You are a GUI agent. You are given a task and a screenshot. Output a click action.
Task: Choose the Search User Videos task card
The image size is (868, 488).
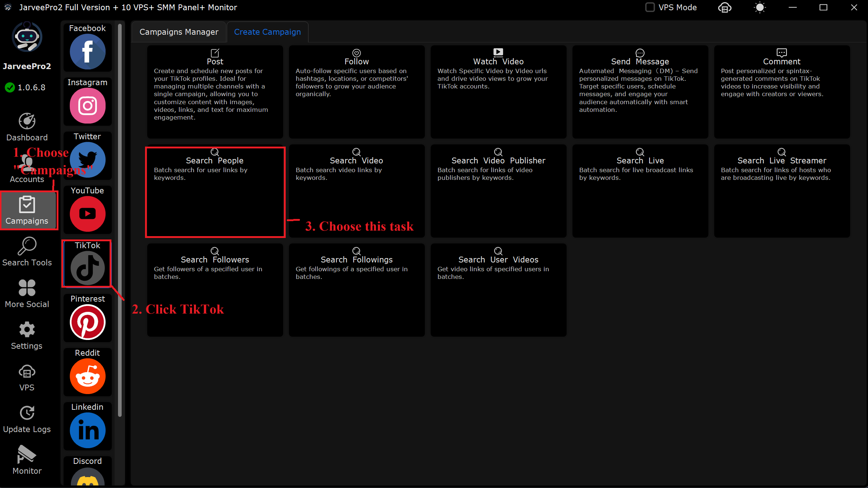(x=499, y=290)
